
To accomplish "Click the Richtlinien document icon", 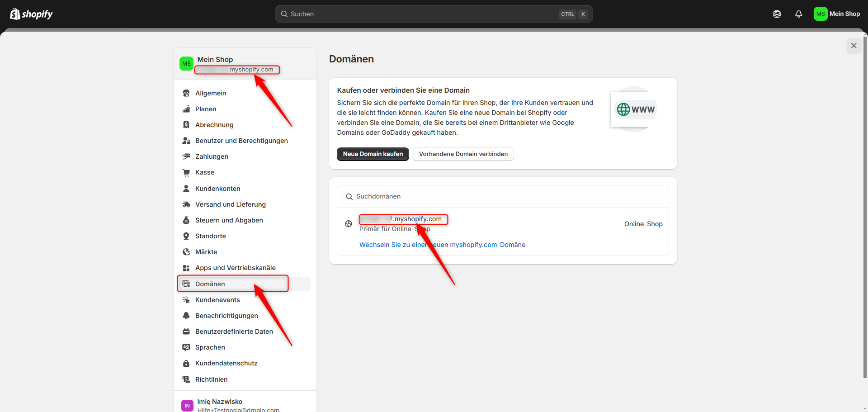I will (186, 379).
